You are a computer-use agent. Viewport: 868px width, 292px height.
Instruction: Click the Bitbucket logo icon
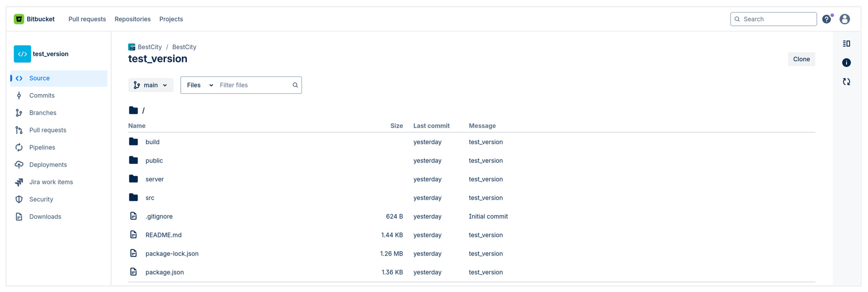(19, 19)
